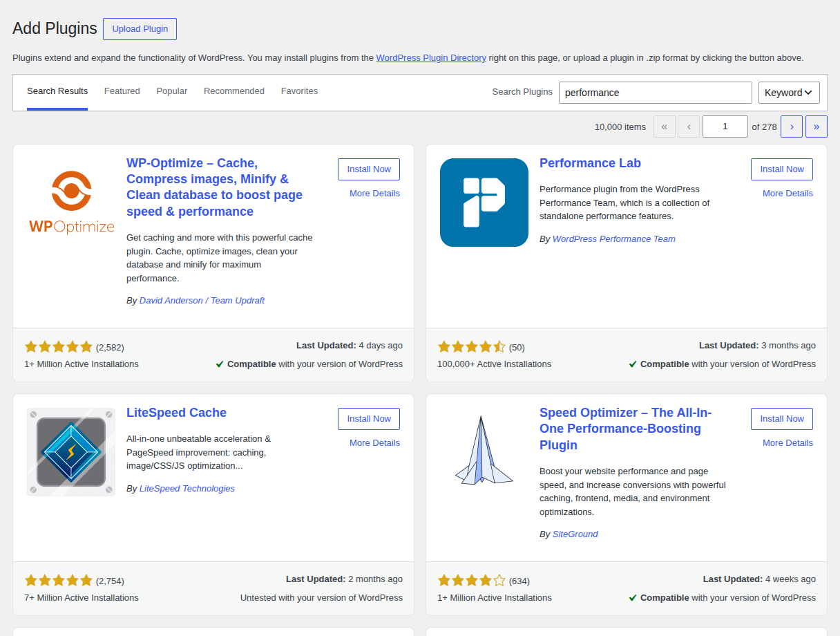
Task: Open the WP-Optimize plugin title link
Action: tap(214, 187)
